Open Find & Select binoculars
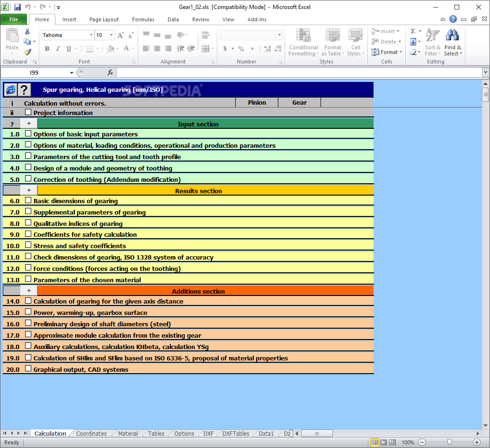Screen dimensions: 490x448 point(453,43)
